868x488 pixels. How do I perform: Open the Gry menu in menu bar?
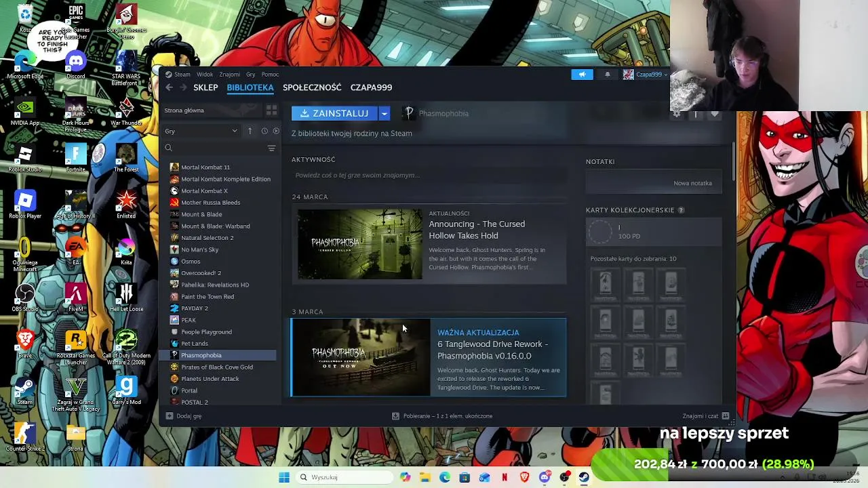pos(250,75)
